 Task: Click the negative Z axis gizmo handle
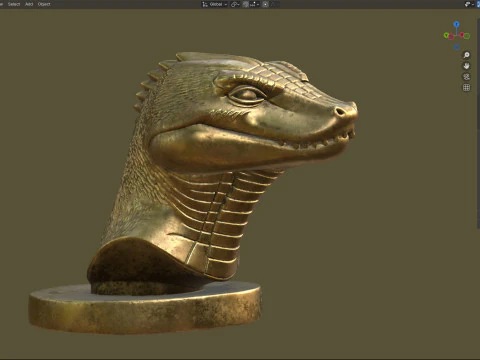coord(457,47)
